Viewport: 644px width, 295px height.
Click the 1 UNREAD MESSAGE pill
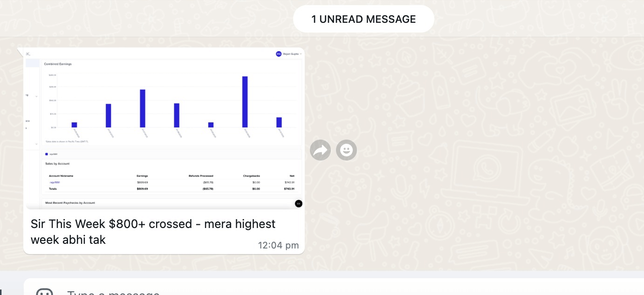coord(363,19)
